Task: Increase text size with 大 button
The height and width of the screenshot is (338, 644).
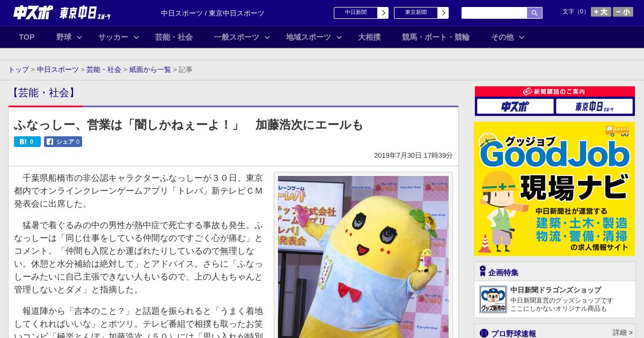Action: [601, 12]
